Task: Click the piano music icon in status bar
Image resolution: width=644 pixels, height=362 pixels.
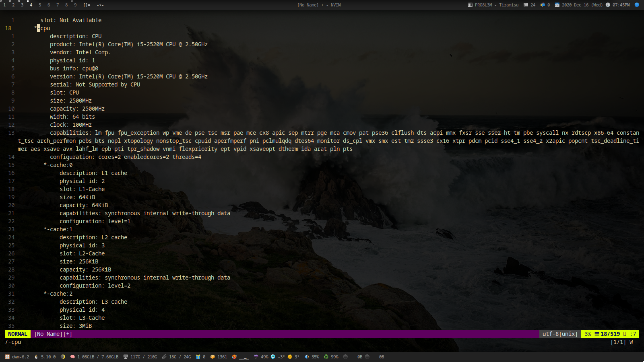Action: point(470,5)
